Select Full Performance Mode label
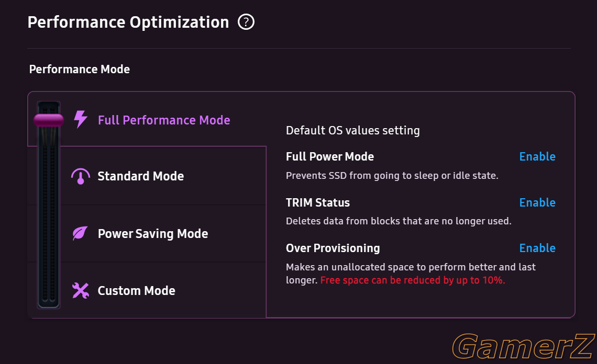Viewport: 597px width, 364px height. tap(164, 120)
